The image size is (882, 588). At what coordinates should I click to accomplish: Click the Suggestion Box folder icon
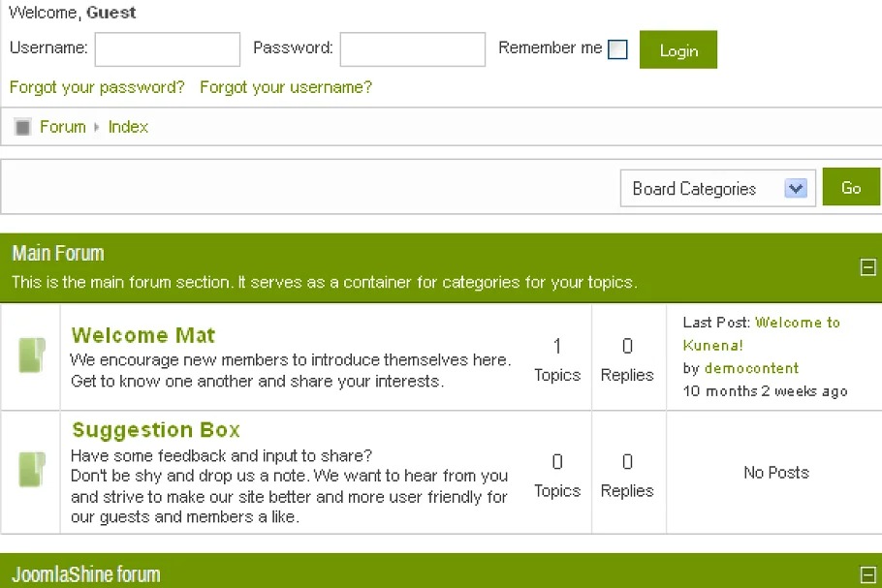click(32, 470)
